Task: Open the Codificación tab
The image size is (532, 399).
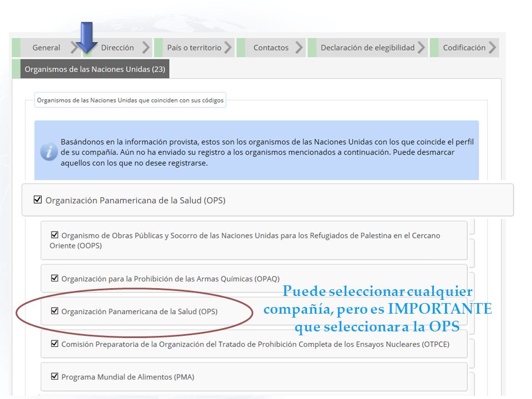Action: [x=464, y=48]
